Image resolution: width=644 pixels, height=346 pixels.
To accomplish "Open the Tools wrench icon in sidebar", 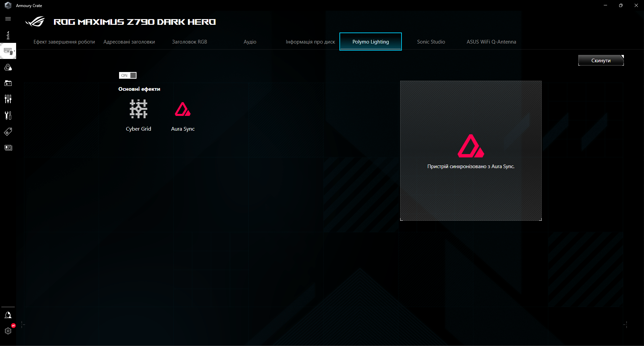I will click(8, 115).
